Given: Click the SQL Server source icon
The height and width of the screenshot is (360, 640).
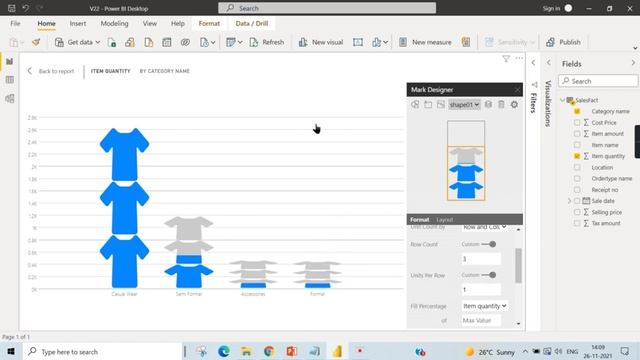Looking at the screenshot, I should (x=149, y=42).
